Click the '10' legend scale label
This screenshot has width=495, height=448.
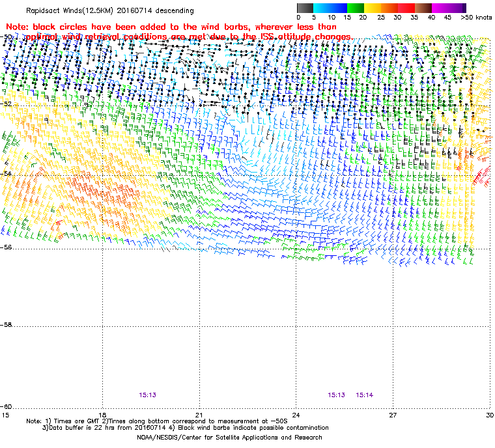click(332, 18)
